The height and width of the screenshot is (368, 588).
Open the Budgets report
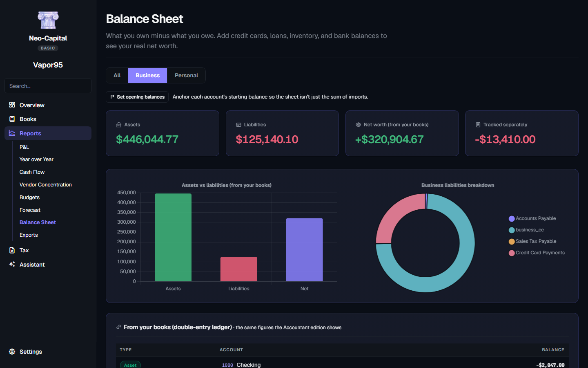[x=29, y=197]
